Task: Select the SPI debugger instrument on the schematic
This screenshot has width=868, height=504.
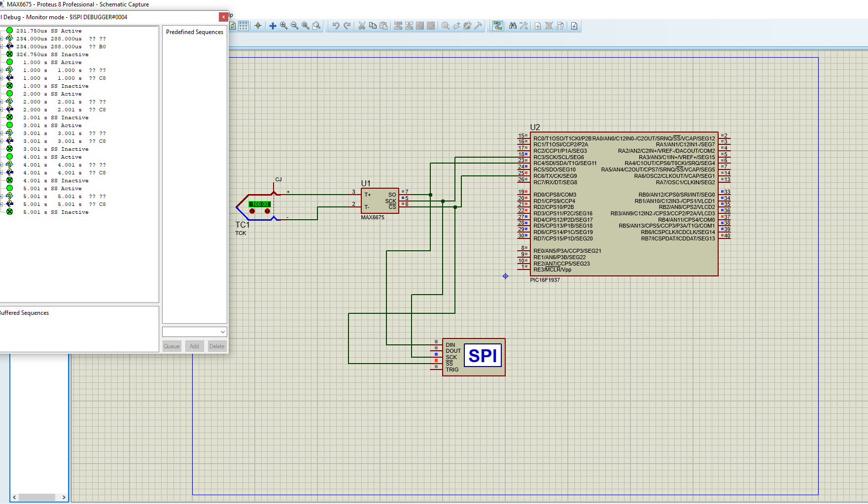Action: point(474,357)
